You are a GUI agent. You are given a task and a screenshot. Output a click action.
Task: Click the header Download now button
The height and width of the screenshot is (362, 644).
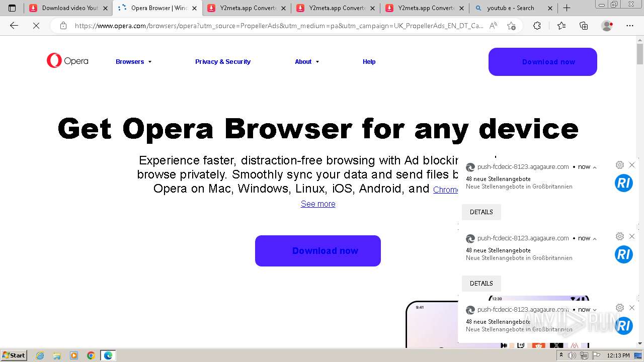coord(542,62)
